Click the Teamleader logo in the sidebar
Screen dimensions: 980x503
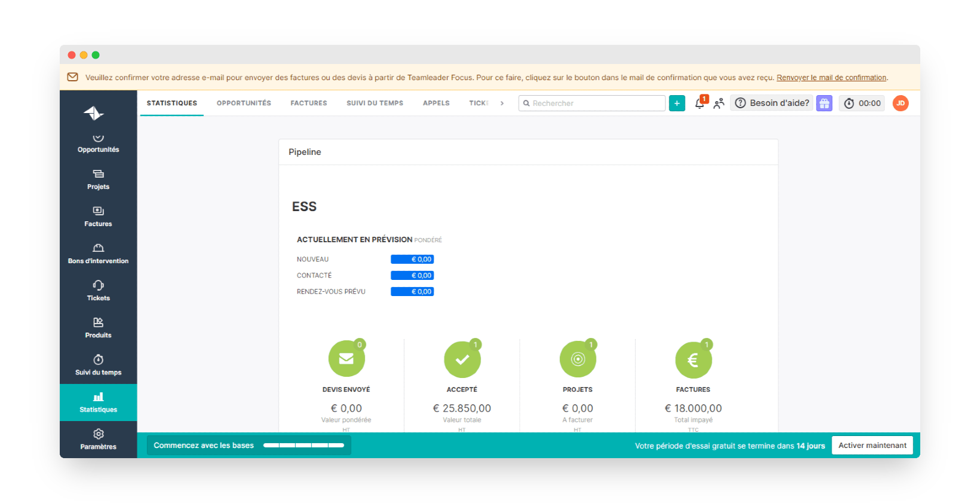(94, 113)
